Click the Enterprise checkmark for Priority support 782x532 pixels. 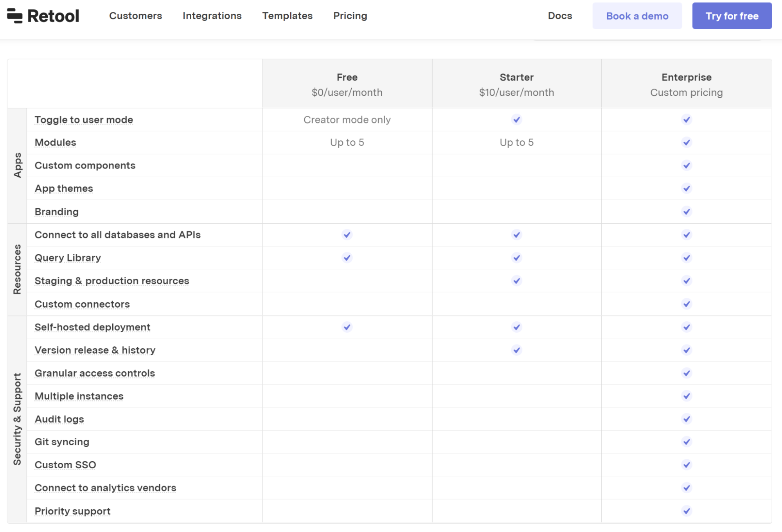[x=686, y=511]
